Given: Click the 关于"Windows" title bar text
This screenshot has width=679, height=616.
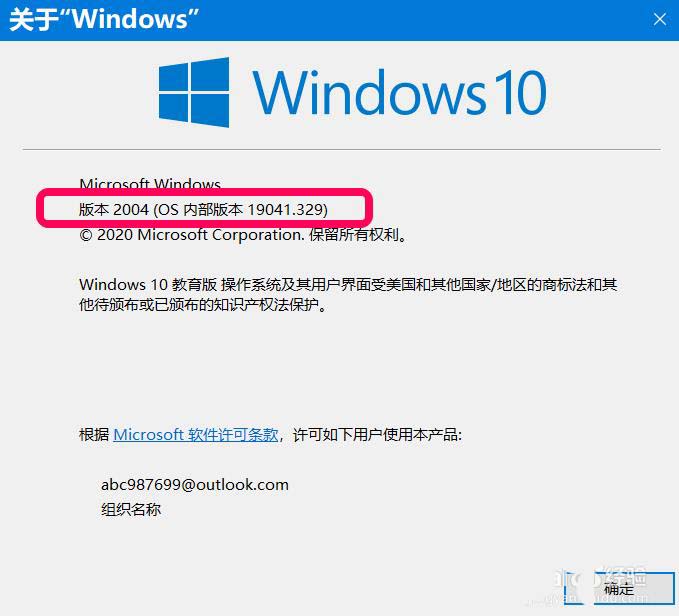Looking at the screenshot, I should [104, 19].
